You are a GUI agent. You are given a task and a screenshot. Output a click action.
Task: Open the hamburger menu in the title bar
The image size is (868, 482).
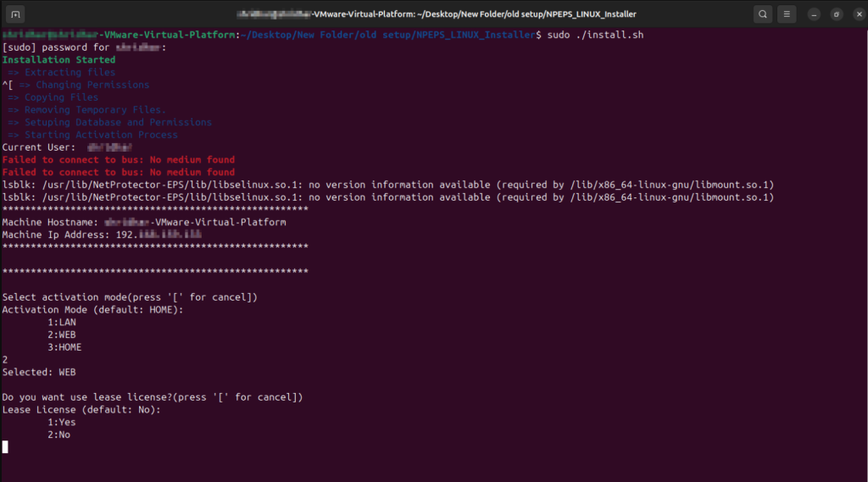click(x=787, y=14)
